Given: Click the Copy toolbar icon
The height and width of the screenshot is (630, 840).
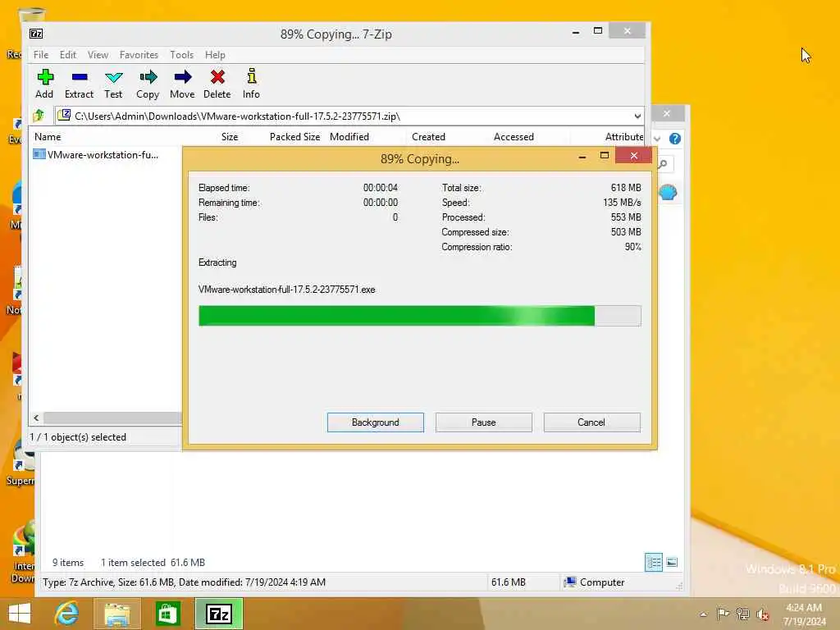Looking at the screenshot, I should tap(148, 78).
